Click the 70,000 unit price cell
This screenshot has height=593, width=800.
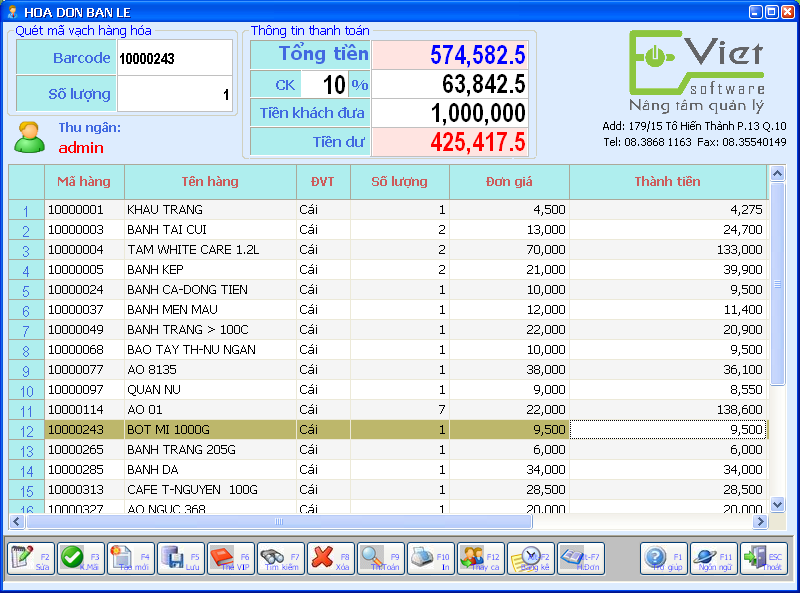[x=509, y=250]
